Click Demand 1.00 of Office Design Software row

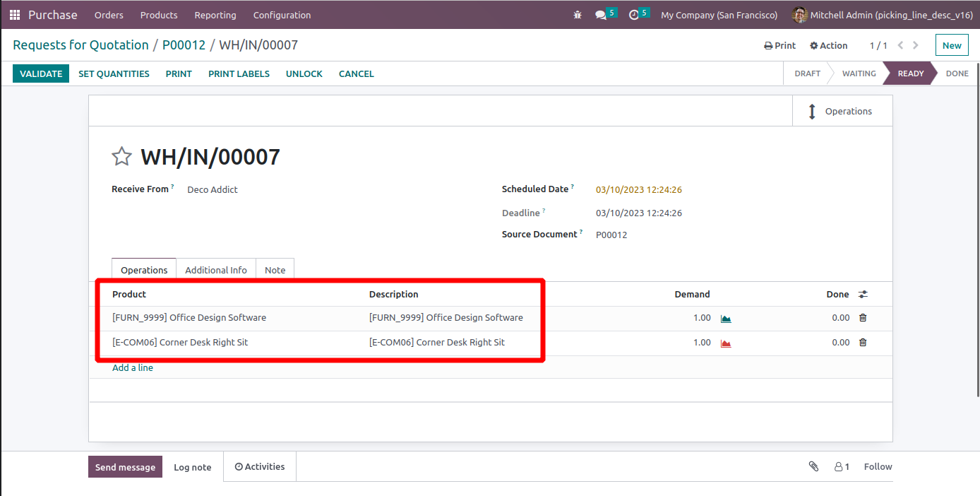702,318
